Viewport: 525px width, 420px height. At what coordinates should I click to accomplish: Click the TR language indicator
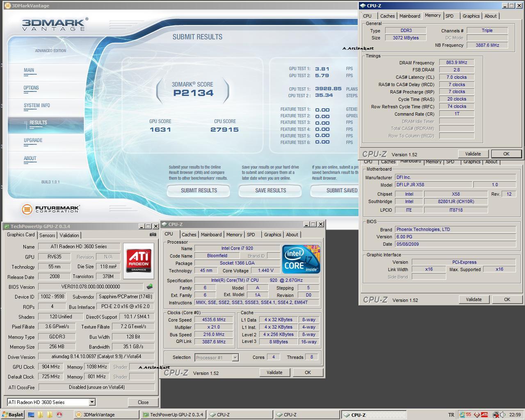(451, 415)
